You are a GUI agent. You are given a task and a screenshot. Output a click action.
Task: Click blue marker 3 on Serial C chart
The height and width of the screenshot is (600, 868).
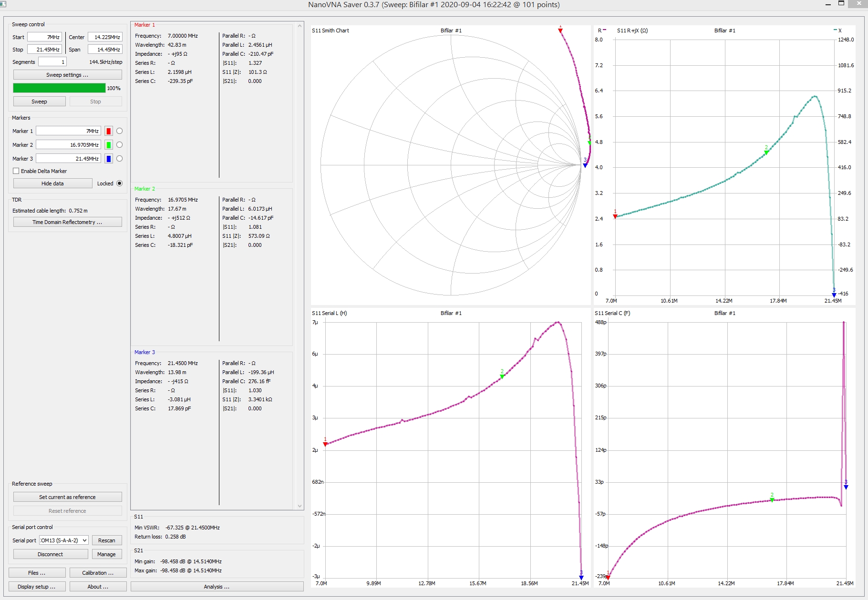click(846, 487)
